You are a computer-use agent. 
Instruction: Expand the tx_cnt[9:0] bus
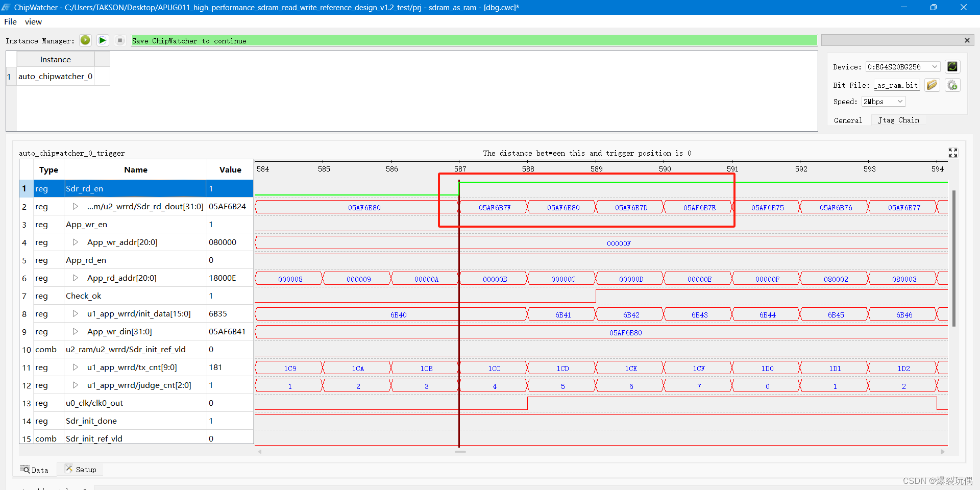[x=76, y=367]
